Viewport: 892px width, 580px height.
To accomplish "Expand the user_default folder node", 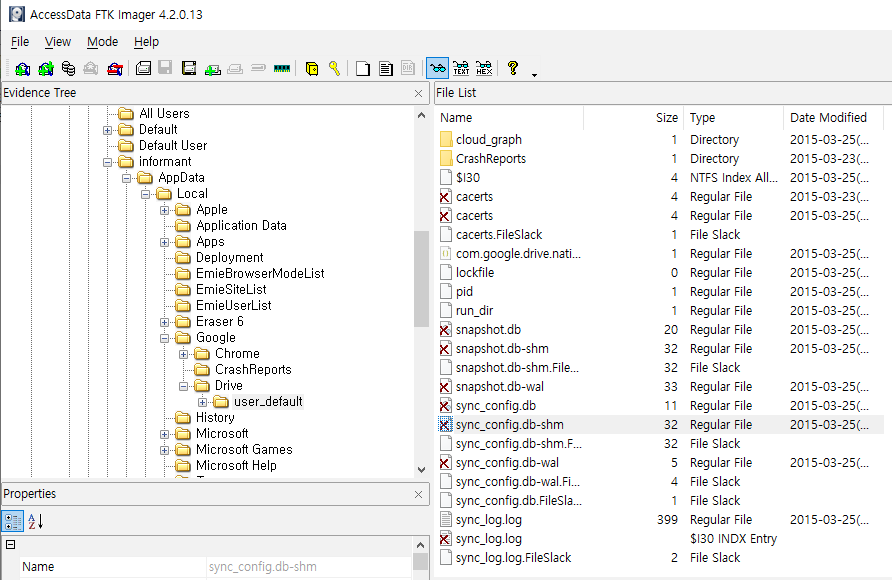I will point(202,402).
